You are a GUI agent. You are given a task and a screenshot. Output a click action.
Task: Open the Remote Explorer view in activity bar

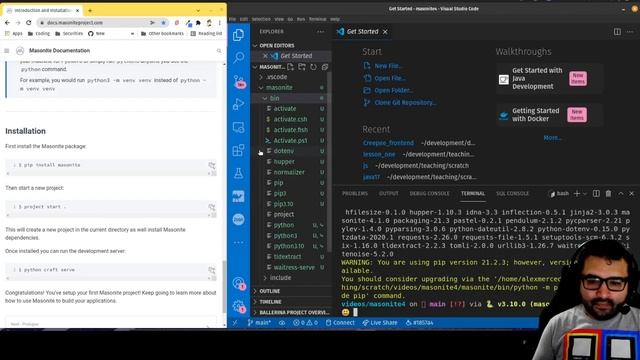(238, 127)
